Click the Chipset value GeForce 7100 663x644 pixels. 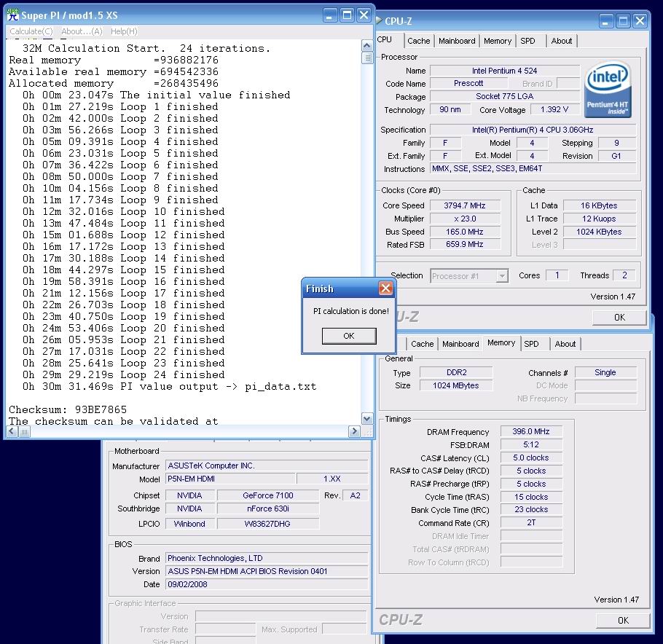point(268,495)
